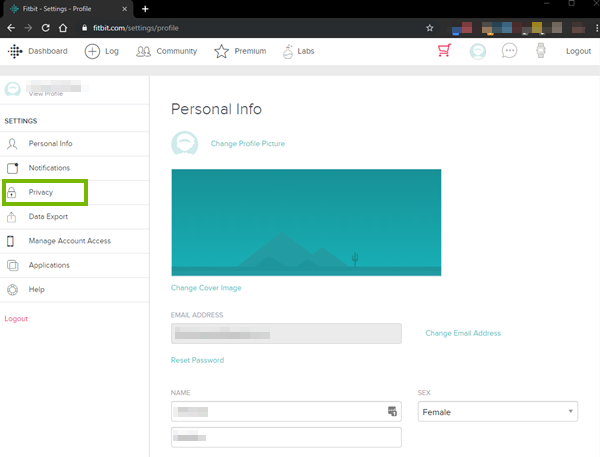Click the Manage Account Access phone icon
The height and width of the screenshot is (457, 600).
tap(11, 241)
